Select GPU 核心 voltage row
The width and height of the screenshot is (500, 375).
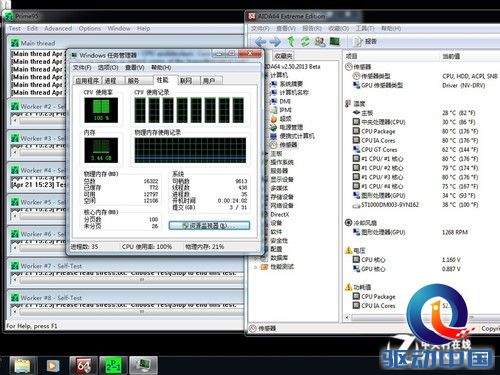click(407, 269)
